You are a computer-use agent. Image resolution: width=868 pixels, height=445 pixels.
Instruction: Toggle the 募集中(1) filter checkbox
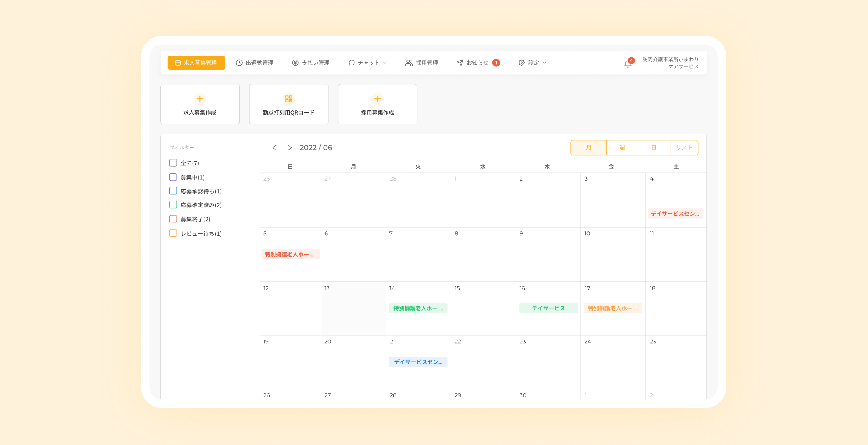(x=173, y=177)
